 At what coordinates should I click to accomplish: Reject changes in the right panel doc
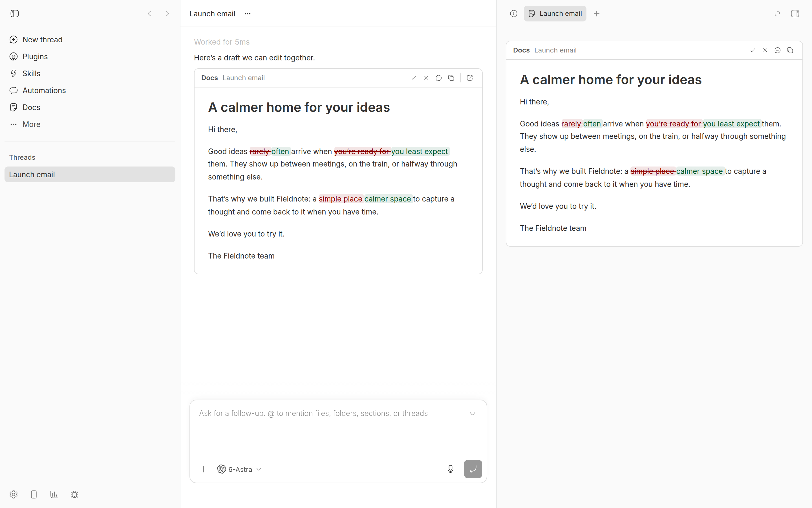coord(765,51)
